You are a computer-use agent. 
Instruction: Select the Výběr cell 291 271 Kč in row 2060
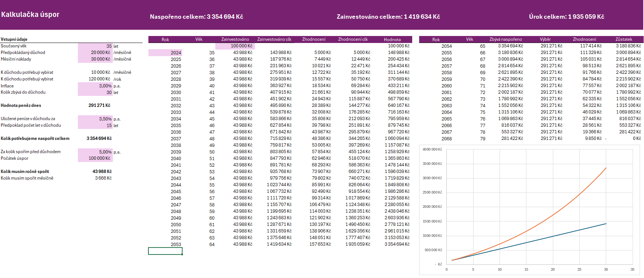pyautogui.click(x=551, y=86)
